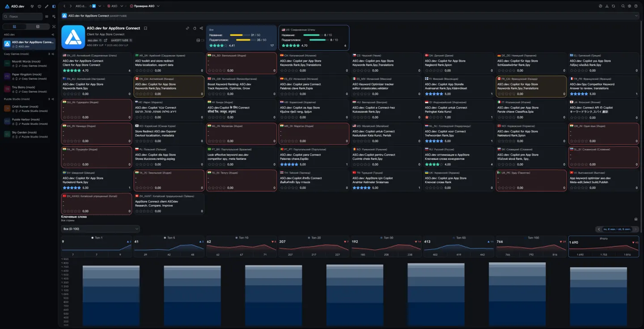This screenshot has height=329, width=644.
Task: Select the Все summary card
Action: (241, 38)
